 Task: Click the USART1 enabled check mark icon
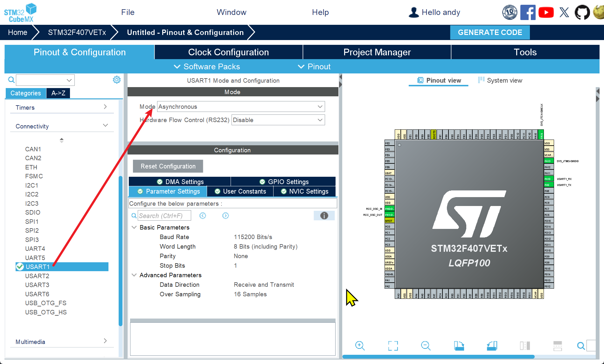20,267
